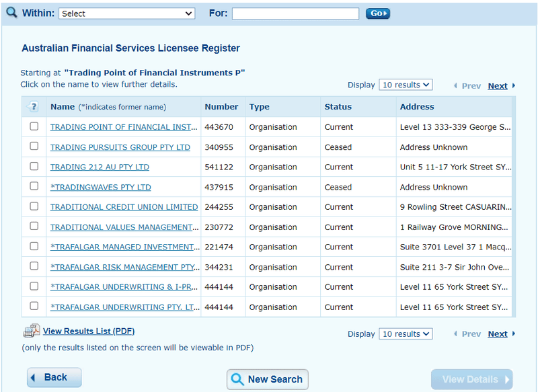Open the help question mark icon
The image size is (538, 392).
coord(33,107)
